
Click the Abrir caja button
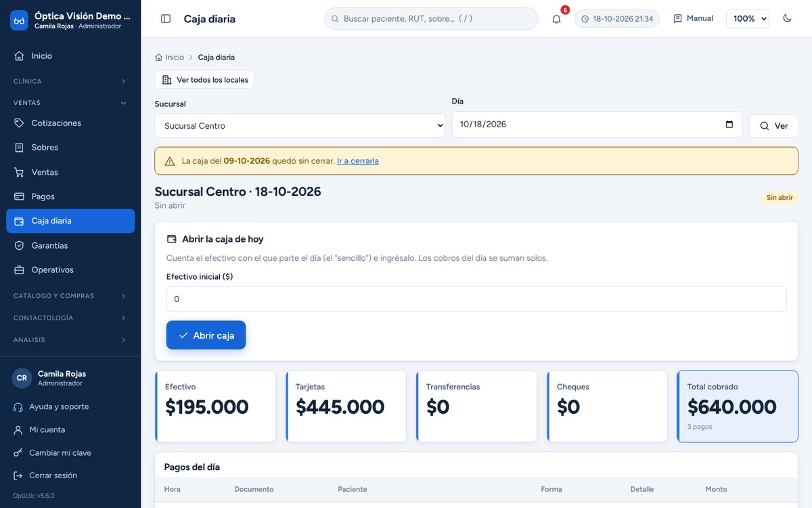(206, 335)
